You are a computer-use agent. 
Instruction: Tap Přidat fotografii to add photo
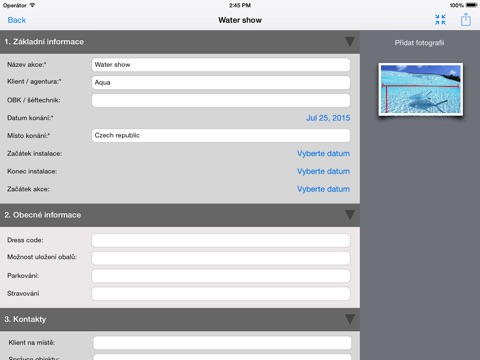coord(419,43)
